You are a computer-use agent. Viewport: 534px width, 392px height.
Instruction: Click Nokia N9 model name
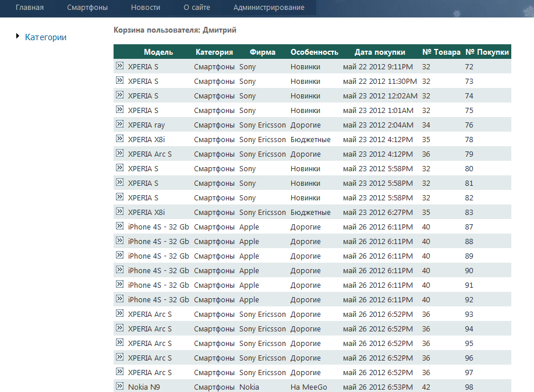(144, 387)
